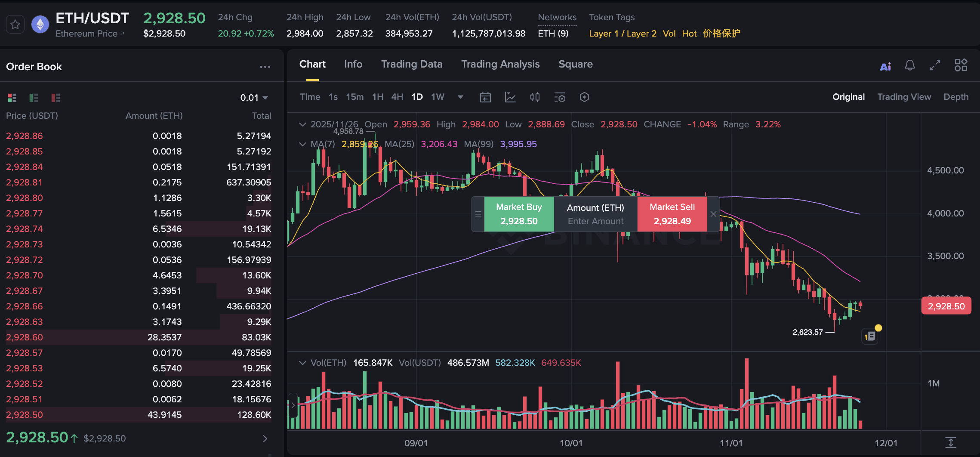Open the layout grid icon top right
The image size is (980, 457).
click(961, 65)
